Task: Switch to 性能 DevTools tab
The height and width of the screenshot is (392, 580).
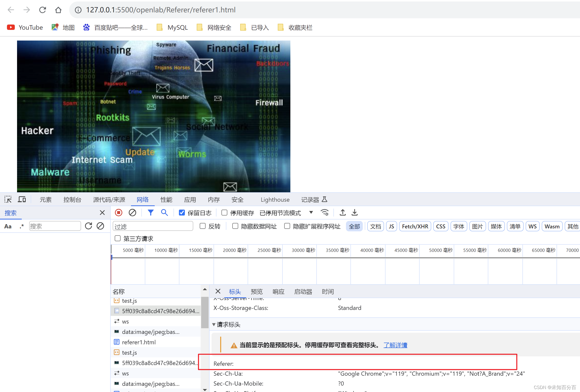Action: click(166, 199)
